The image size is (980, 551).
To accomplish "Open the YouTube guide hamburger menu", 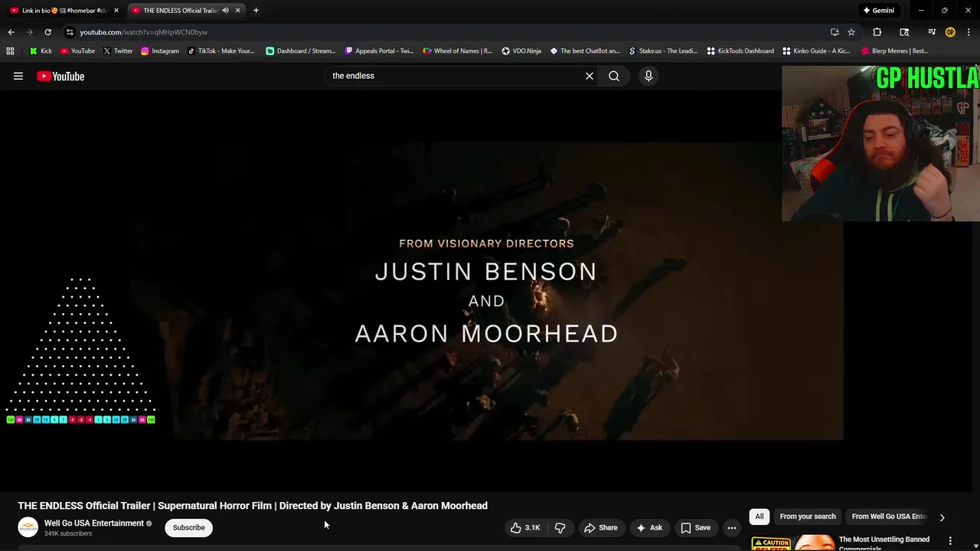I will [18, 76].
